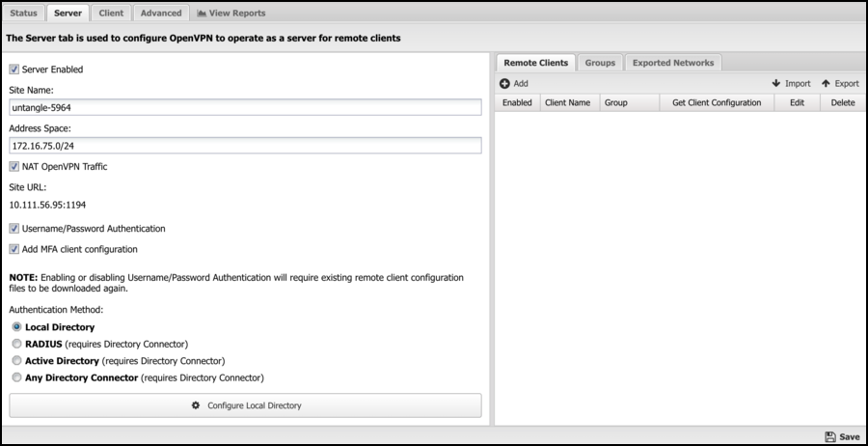
Task: Click the Site URL value 10.111.56.95:1194
Action: click(x=47, y=205)
